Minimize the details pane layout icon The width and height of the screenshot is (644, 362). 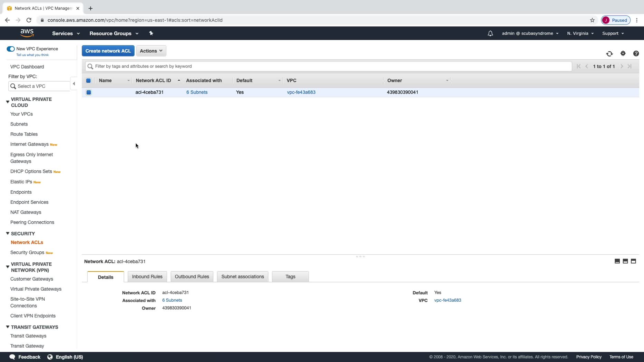coord(617,261)
